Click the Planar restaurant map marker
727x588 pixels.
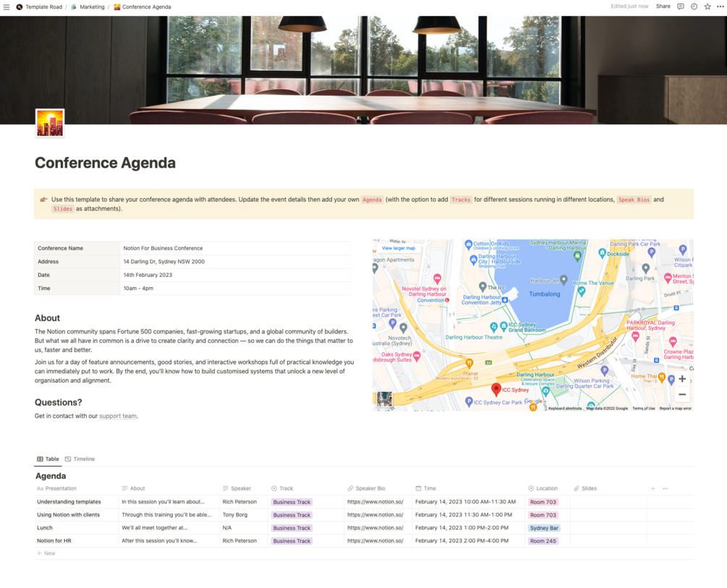point(469,363)
